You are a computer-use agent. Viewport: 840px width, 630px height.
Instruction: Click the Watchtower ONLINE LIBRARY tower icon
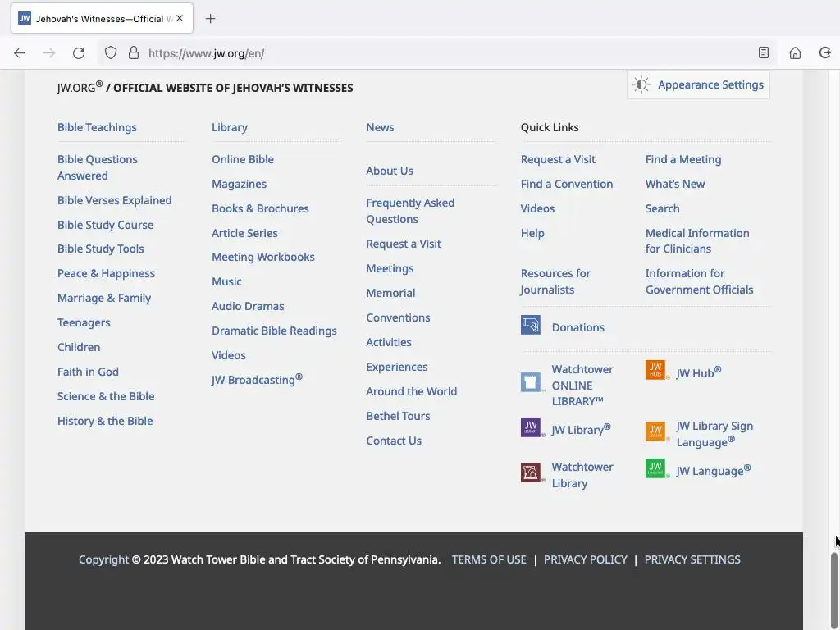point(531,382)
